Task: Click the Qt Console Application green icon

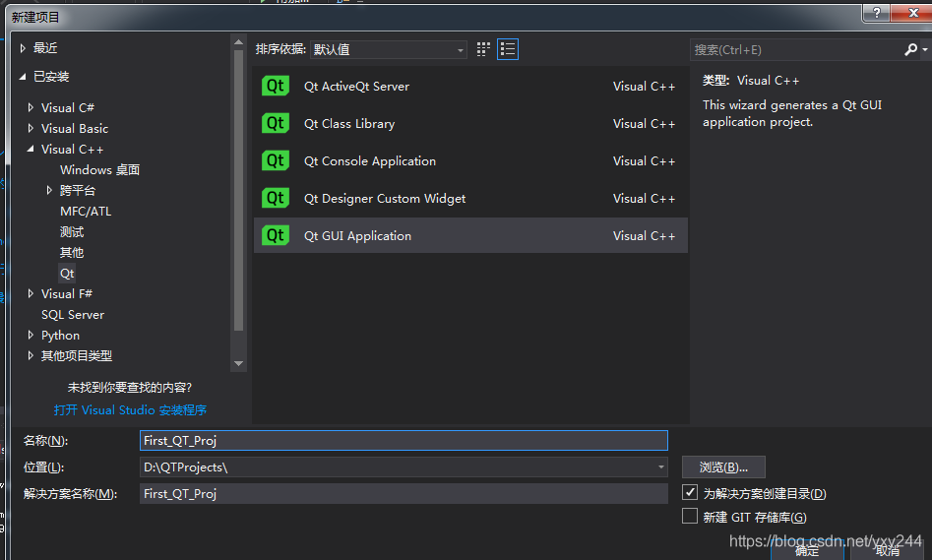Action: pos(276,161)
